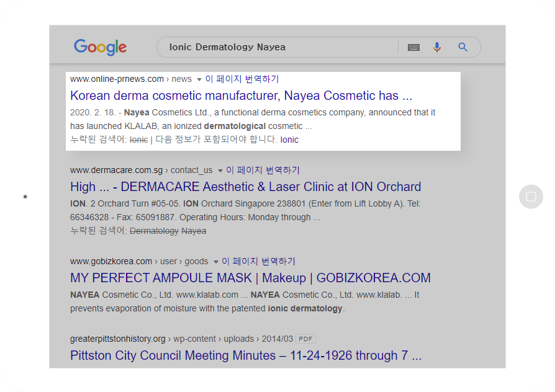Open MY PERFECT AMPOULE MASK result
This screenshot has width=555, height=392.
pyautogui.click(x=250, y=278)
